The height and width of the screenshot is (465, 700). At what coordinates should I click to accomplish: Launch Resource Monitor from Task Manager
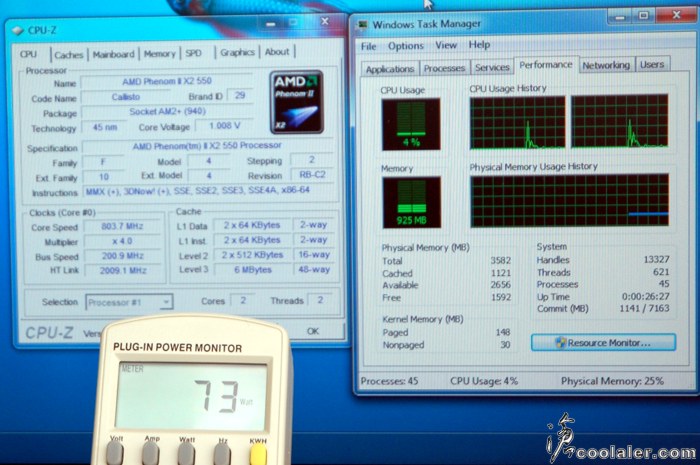[x=603, y=343]
